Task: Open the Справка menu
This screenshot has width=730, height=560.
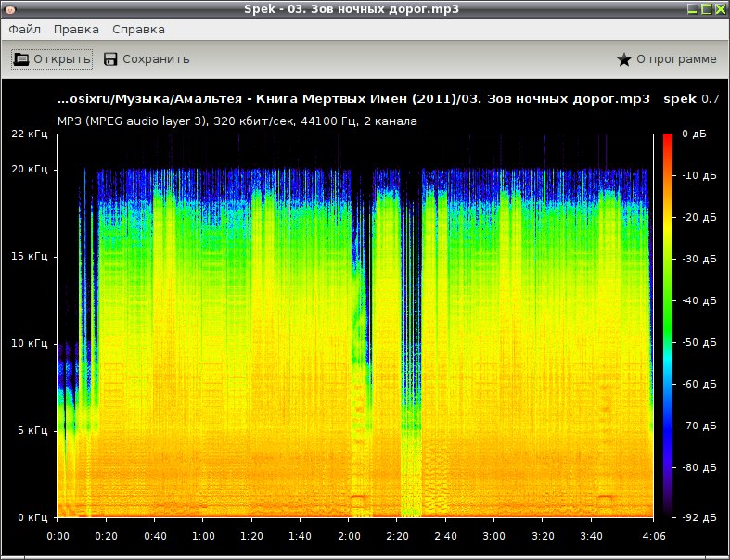Action: 138,30
